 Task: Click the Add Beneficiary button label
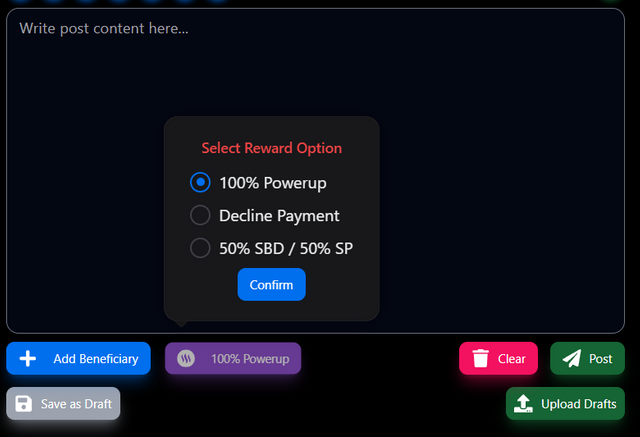96,359
